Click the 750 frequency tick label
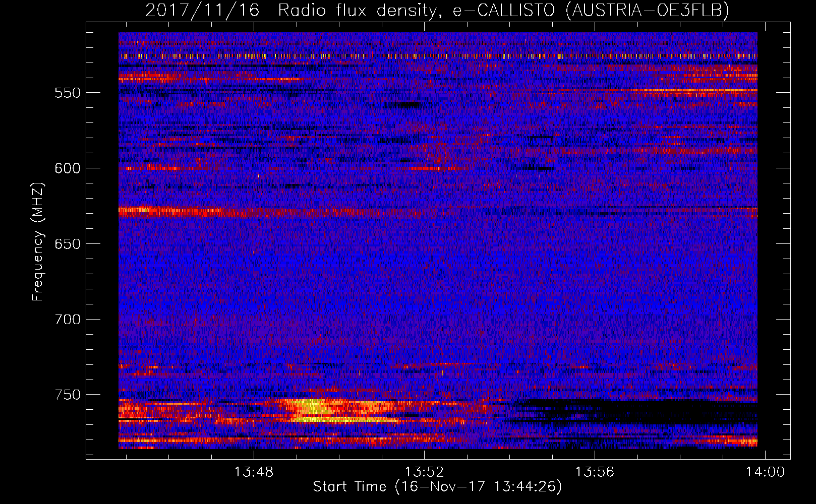Viewport: 816px width, 504px height. 68,395
